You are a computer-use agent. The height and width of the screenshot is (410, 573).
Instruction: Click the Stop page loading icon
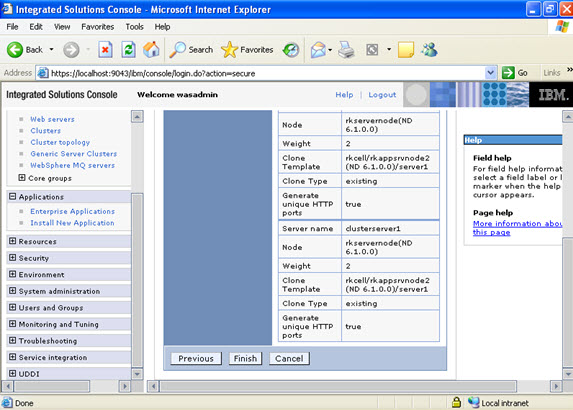[x=105, y=50]
